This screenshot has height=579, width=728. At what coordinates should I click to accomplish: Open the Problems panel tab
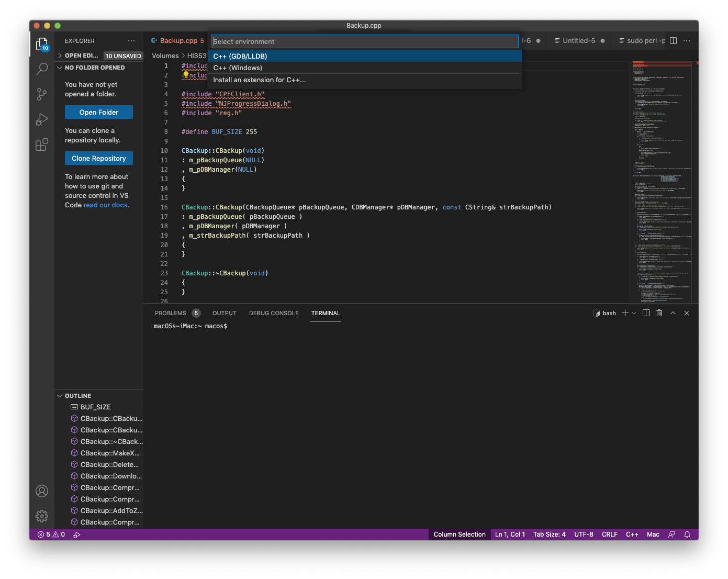pos(177,313)
